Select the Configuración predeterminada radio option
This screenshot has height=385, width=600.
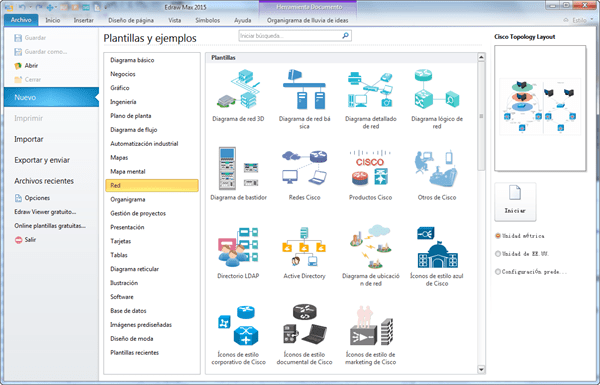coord(498,272)
